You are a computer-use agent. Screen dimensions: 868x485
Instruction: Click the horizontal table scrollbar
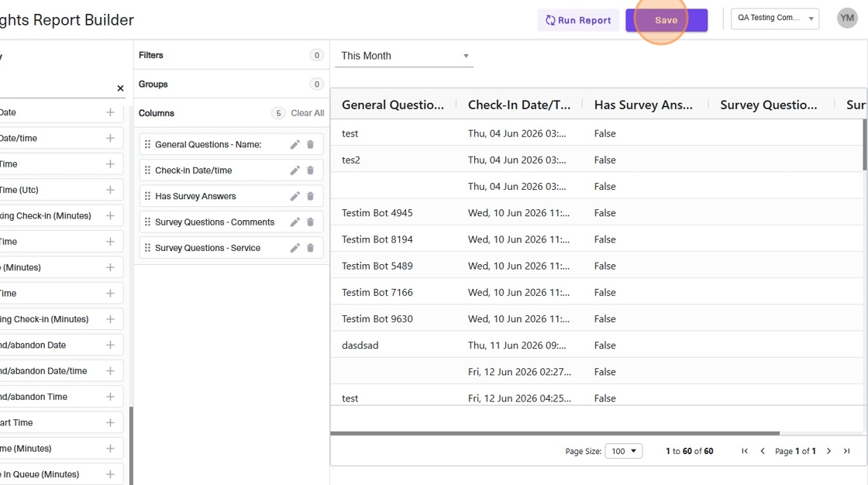pyautogui.click(x=555, y=434)
